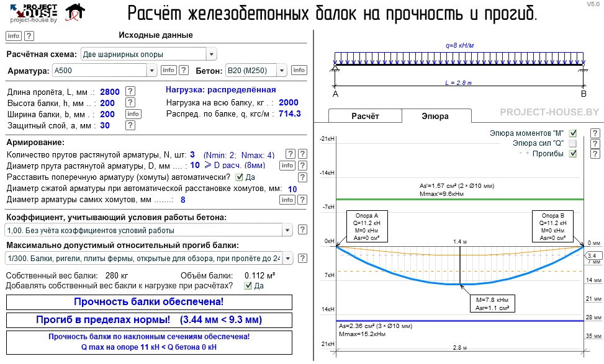
Task: Click Прочность балки обеспечена! result box
Action: pos(149,302)
